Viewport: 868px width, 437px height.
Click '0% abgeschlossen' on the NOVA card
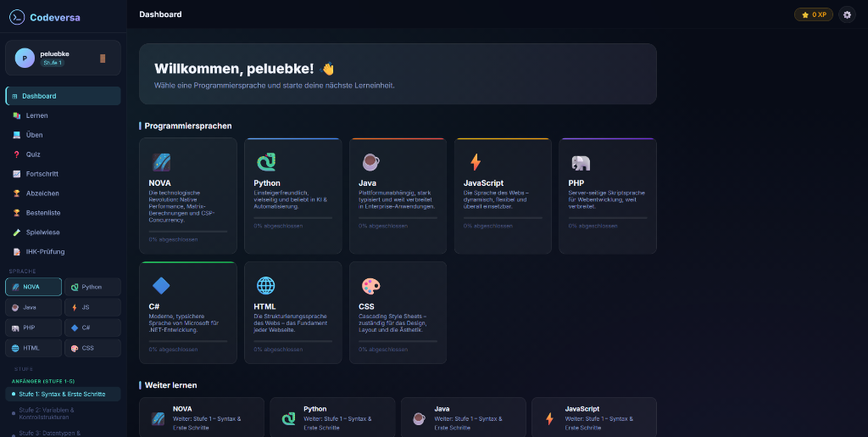[173, 239]
